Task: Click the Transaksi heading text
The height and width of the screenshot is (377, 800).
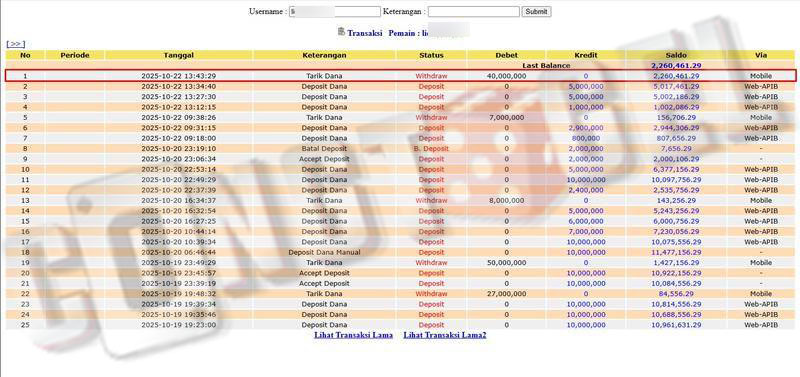Action: (365, 33)
